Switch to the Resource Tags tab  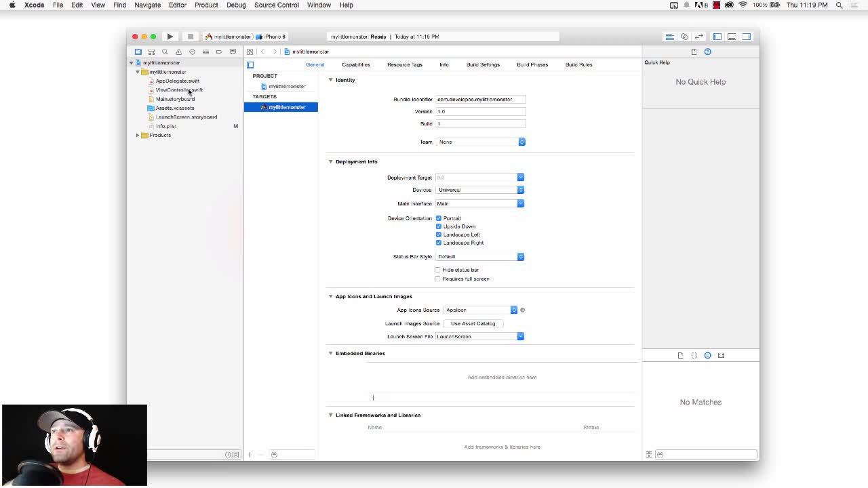(x=405, y=64)
